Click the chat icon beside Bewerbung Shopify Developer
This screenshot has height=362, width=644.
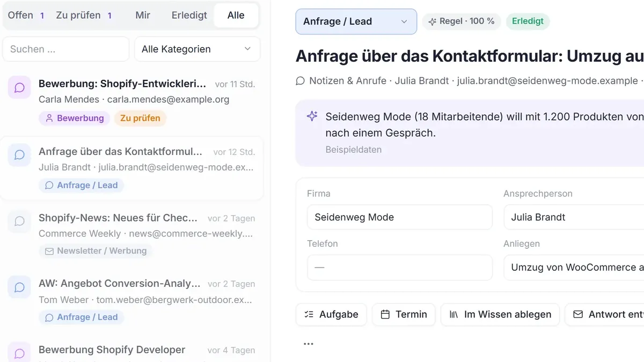[x=19, y=353]
